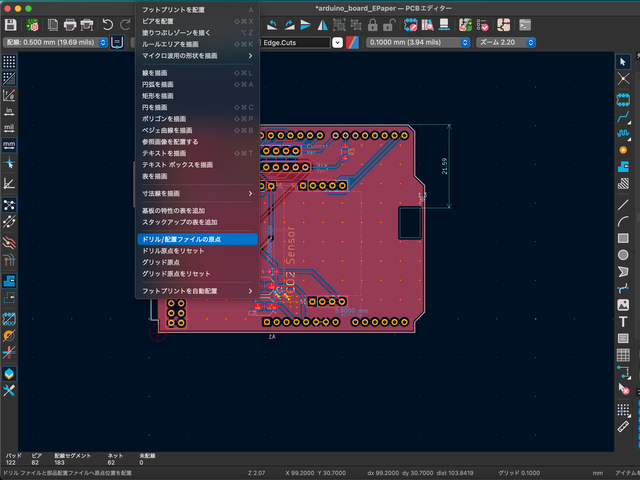640x480 pixels.
Task: Click the white rectangular cutout on the board
Action: pyautogui.click(x=412, y=222)
